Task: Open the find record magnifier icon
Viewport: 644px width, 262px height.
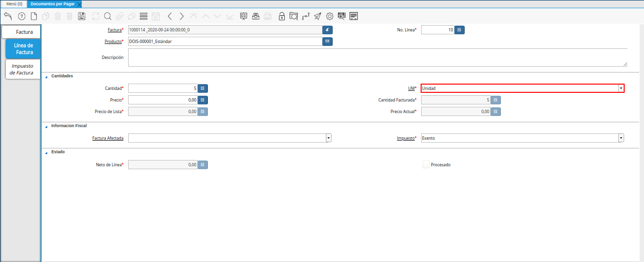Action: click(x=107, y=16)
